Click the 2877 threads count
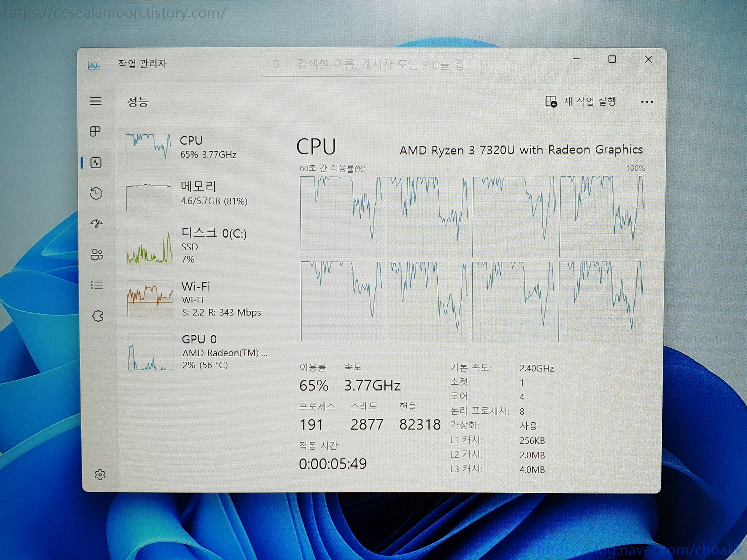Screen dimensions: 747x560 (x=367, y=424)
